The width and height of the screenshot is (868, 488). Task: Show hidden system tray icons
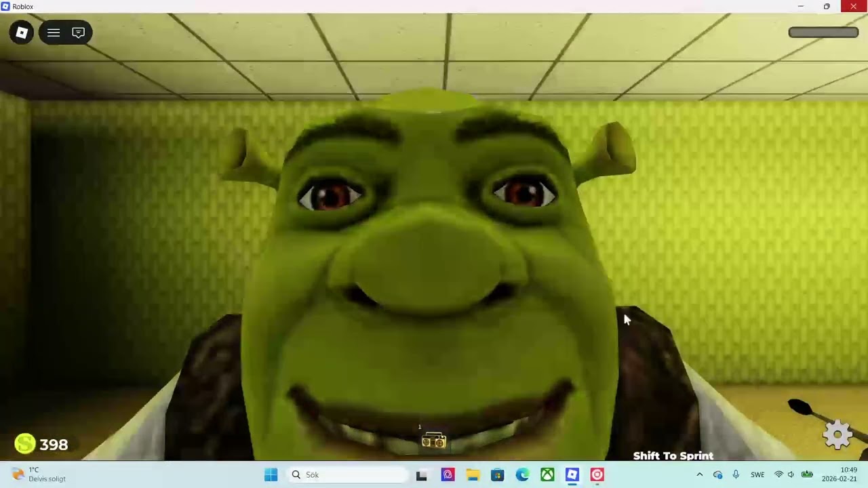(x=700, y=474)
